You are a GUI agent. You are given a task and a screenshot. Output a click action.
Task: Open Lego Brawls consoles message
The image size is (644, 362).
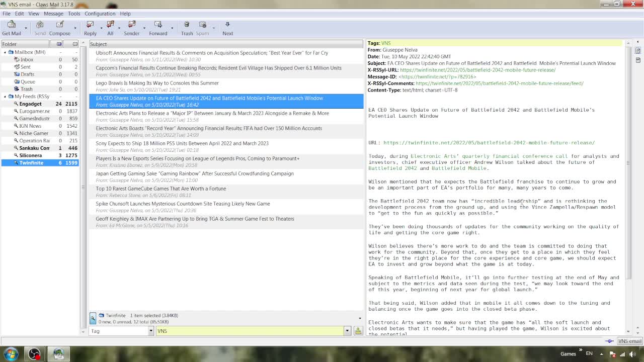[226, 86]
